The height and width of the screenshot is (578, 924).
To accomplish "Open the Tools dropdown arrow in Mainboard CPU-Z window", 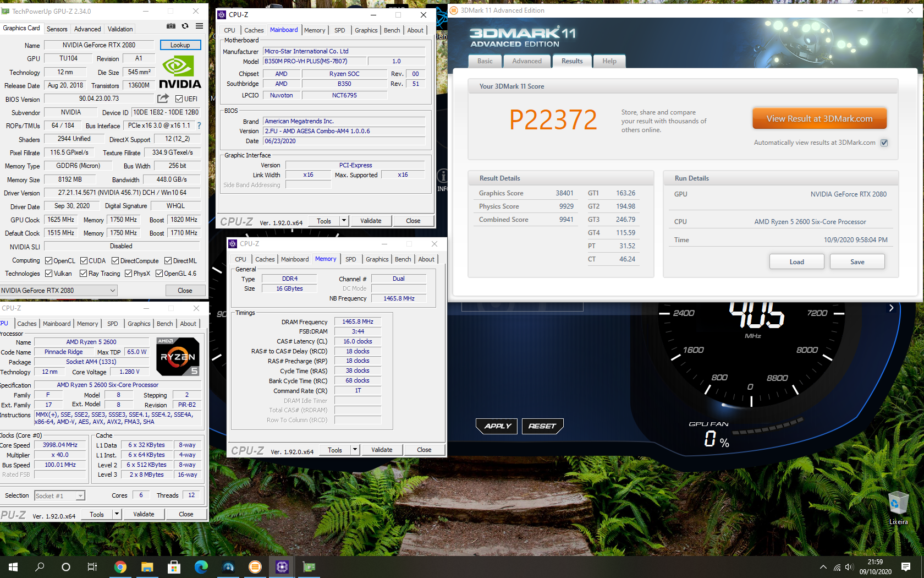I will (x=344, y=221).
